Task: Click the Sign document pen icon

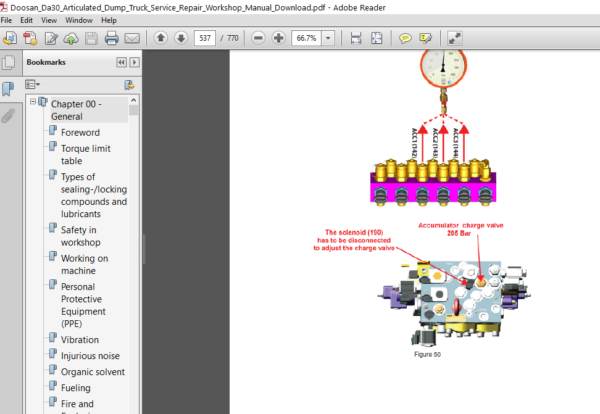Action: (51, 38)
